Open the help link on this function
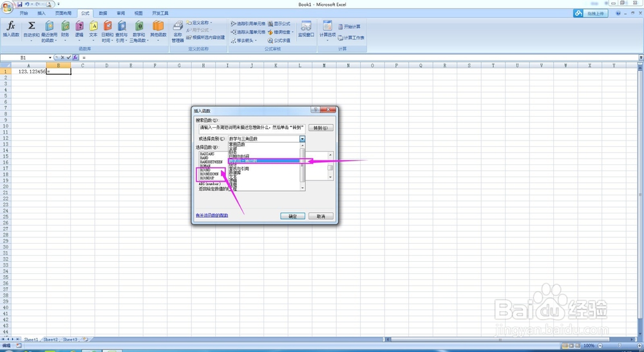This screenshot has width=644, height=352. coord(212,215)
